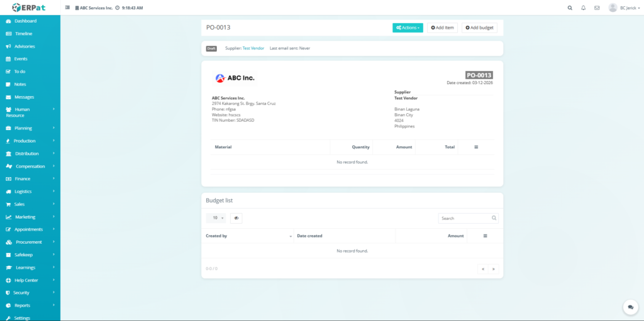Image resolution: width=644 pixels, height=321 pixels.
Task: Open the BC Jerick user profile dropdown
Action: (625, 8)
